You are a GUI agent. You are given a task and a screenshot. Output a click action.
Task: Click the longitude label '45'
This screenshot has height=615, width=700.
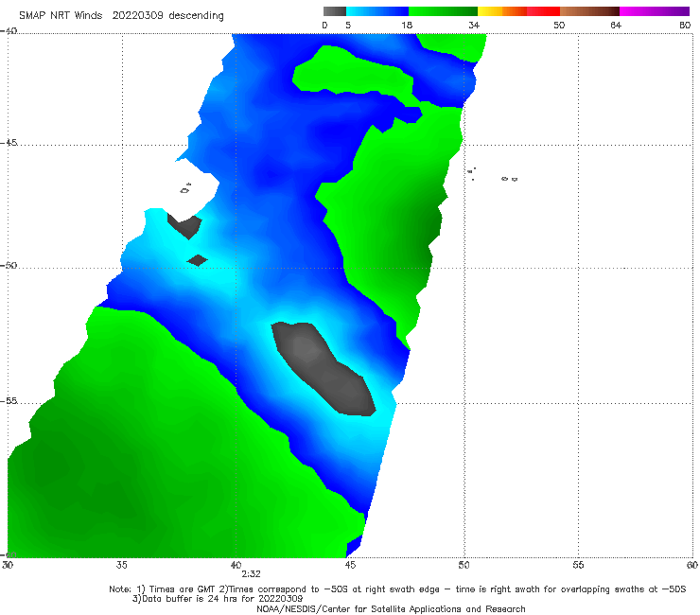pyautogui.click(x=350, y=565)
